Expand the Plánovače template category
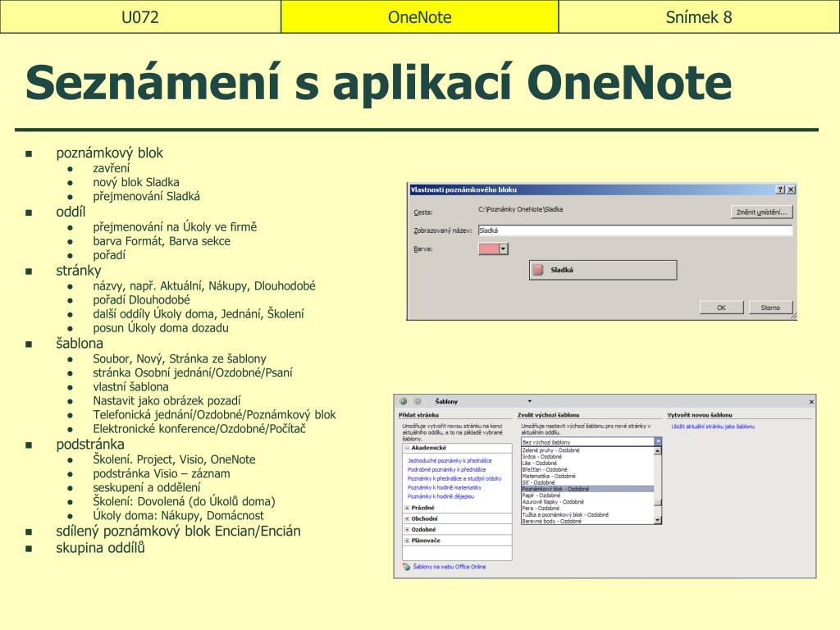840x630 pixels. [407, 541]
